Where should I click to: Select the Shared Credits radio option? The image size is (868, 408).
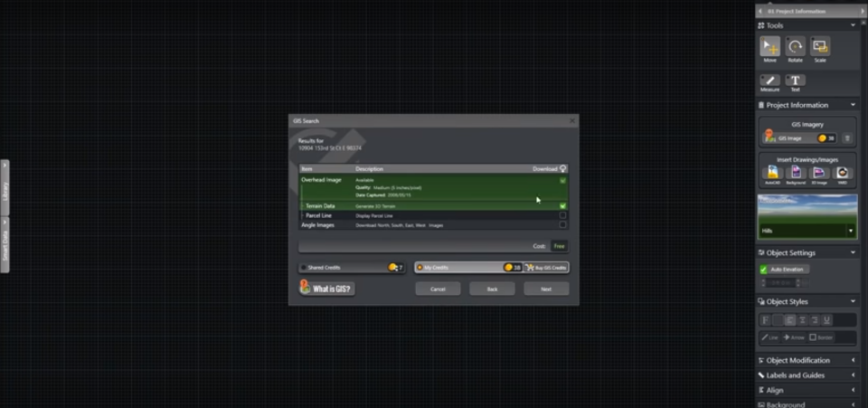point(304,268)
